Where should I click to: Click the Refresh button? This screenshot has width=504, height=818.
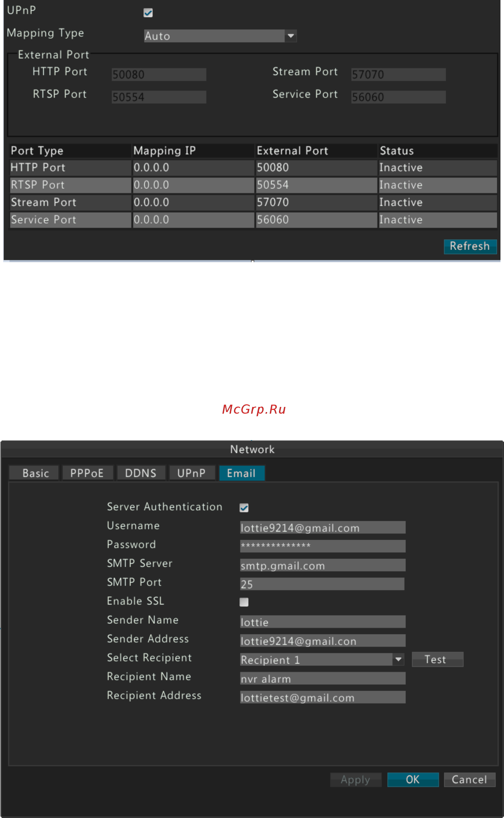coord(470,246)
